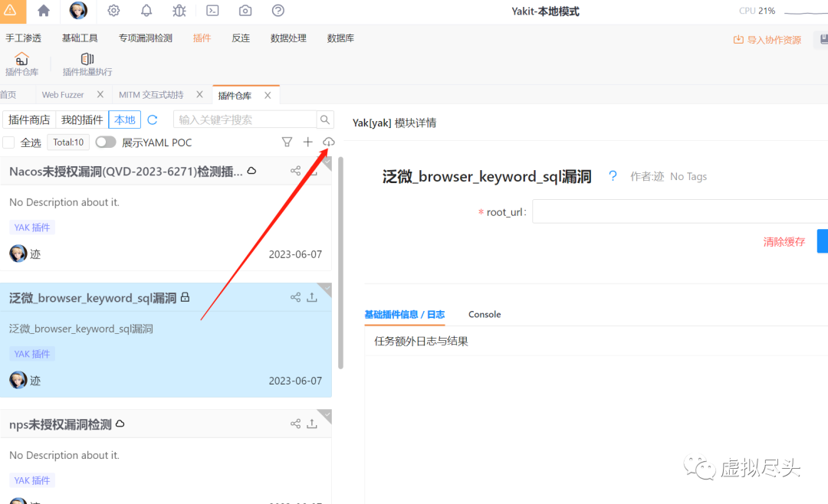Screen dimensions: 828x504
Task: Open the terminal console icon
Action: 212,11
